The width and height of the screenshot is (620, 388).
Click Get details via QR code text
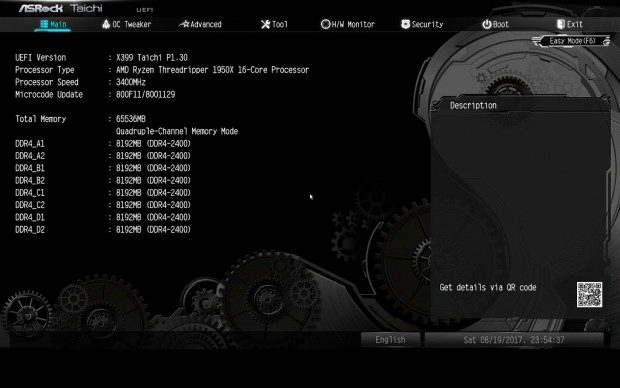[x=488, y=288]
